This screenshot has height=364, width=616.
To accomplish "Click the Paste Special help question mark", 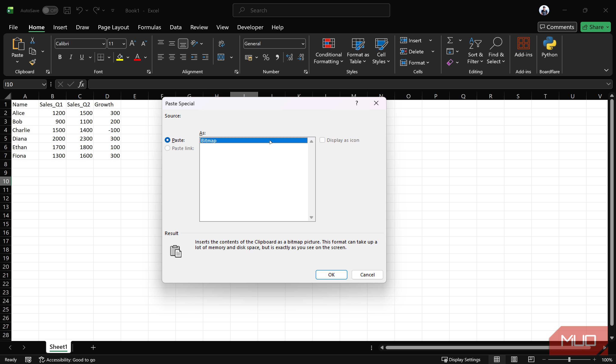I will (x=357, y=103).
